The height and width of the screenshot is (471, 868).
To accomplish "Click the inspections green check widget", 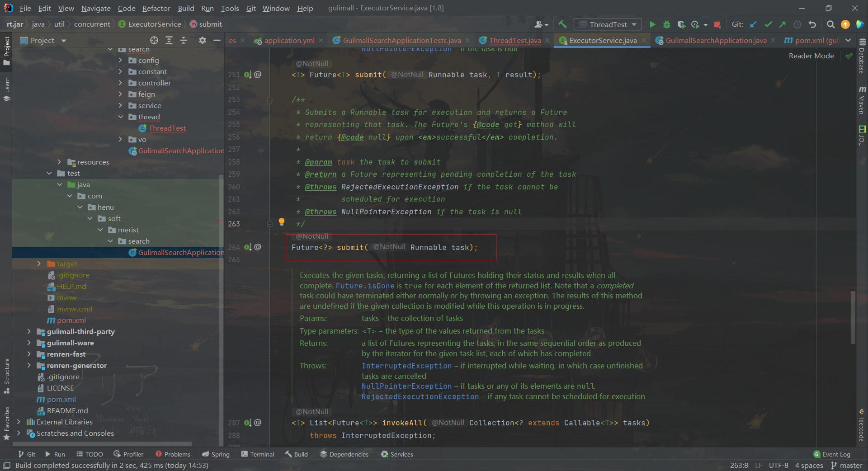I will [849, 56].
